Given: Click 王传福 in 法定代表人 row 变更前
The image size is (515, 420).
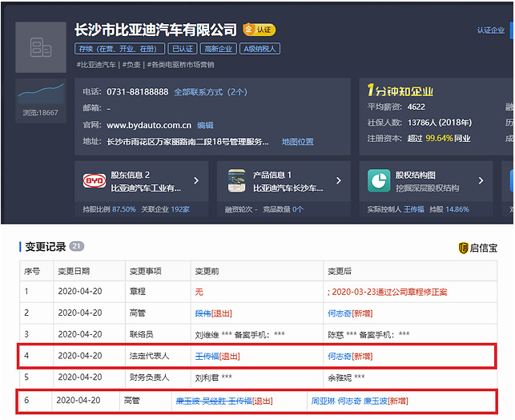Looking at the screenshot, I should point(207,356).
